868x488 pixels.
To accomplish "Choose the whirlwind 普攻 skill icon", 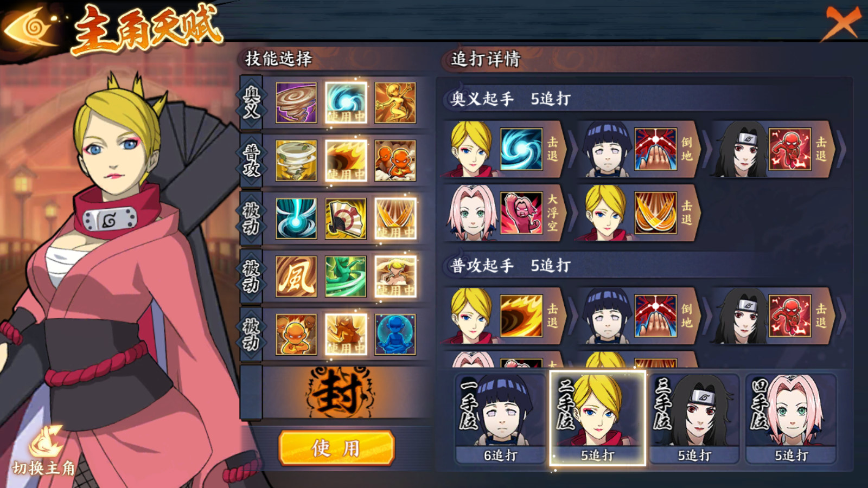I will 296,160.
